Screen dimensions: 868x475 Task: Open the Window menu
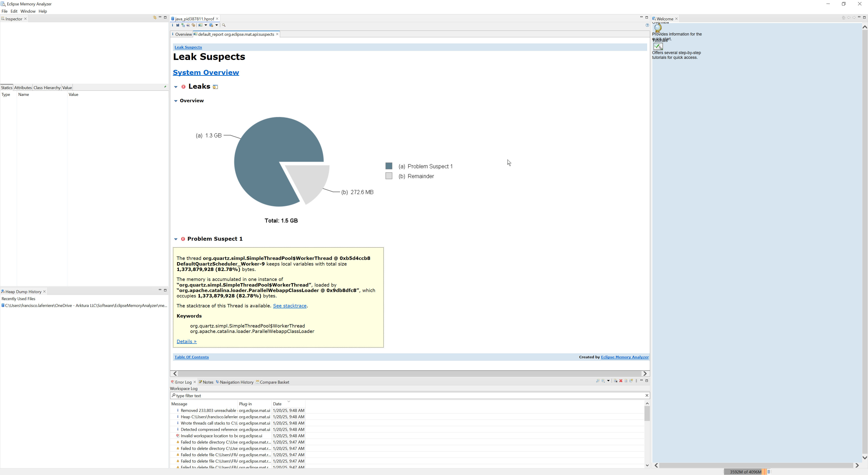28,11
